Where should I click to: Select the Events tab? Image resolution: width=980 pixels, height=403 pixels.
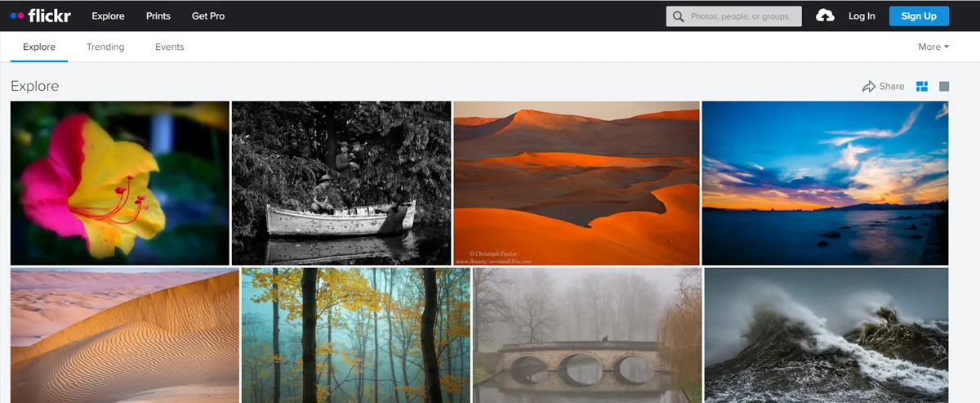tap(169, 47)
